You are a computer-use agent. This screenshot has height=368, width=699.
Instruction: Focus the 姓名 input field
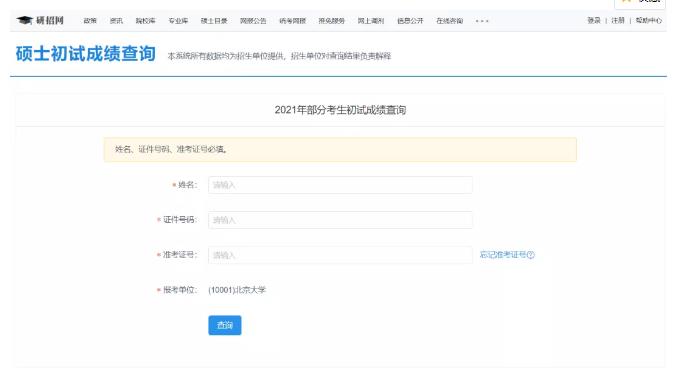pyautogui.click(x=340, y=185)
